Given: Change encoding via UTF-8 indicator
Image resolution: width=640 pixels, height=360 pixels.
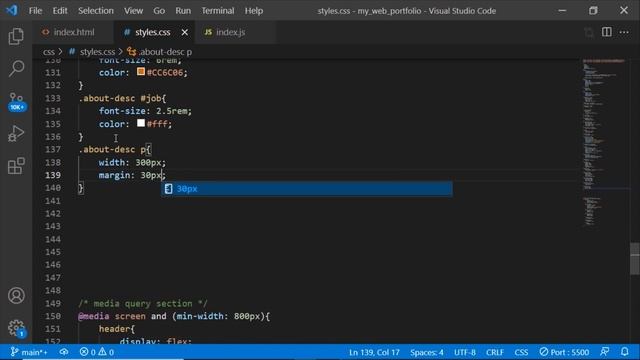Looking at the screenshot, I should (x=465, y=352).
